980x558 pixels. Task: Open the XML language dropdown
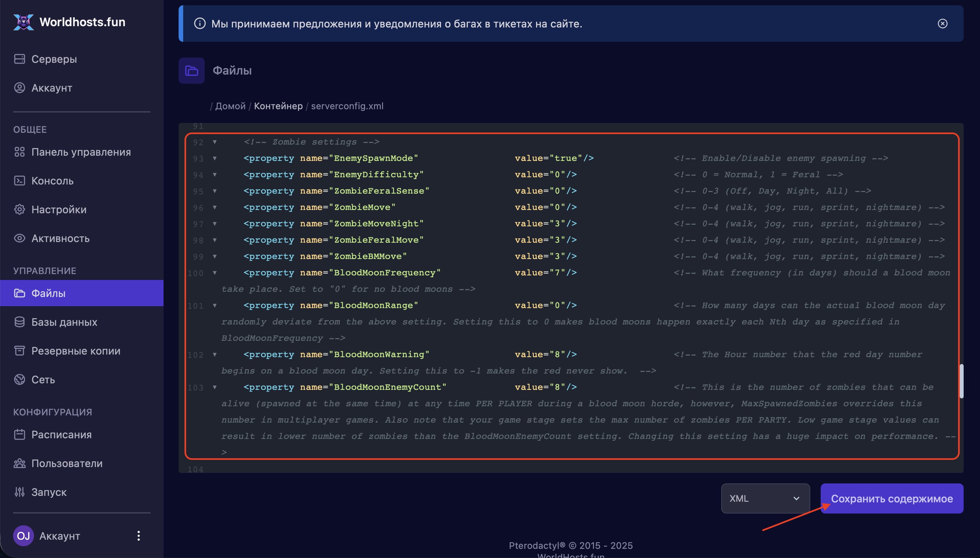coord(765,498)
